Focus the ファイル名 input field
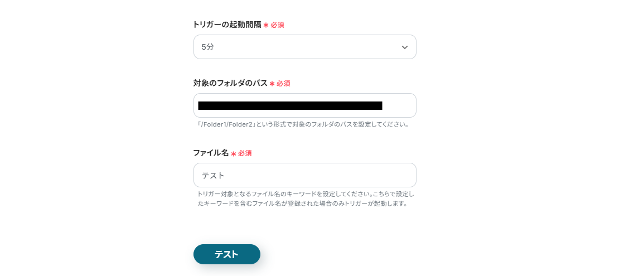The image size is (644, 276). pos(304,175)
